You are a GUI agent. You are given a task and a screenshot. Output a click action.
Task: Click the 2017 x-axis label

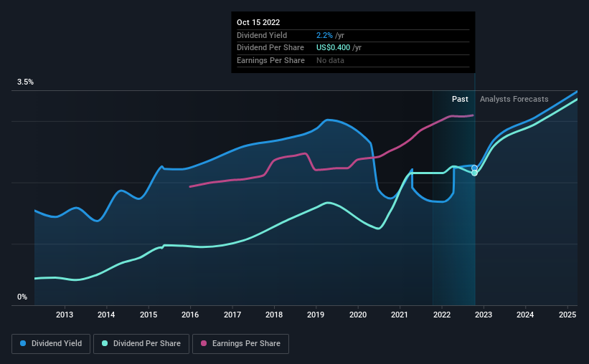pos(232,315)
